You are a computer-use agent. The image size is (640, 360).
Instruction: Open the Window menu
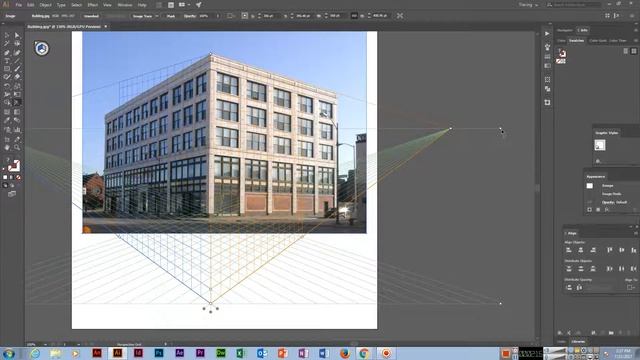pos(124,5)
